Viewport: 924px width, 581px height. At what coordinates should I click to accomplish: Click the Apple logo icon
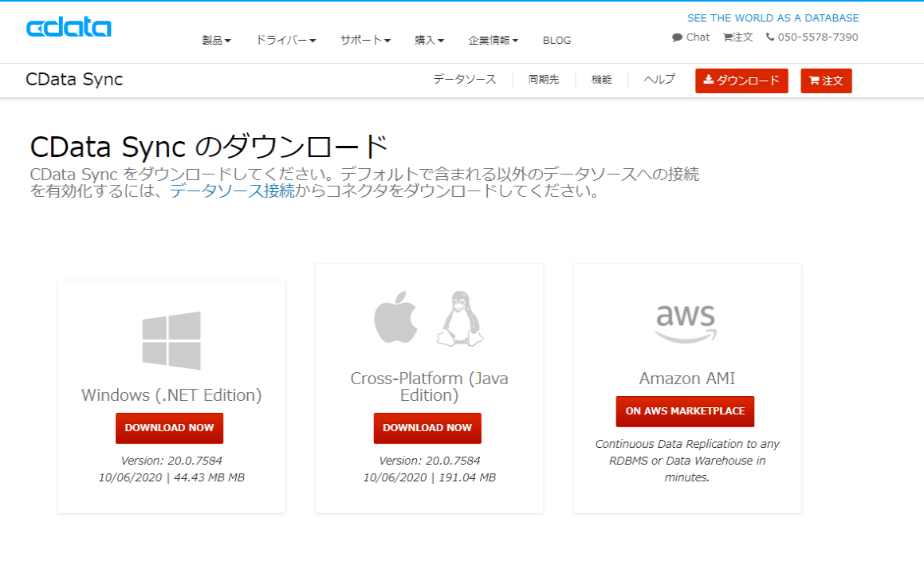pos(396,317)
